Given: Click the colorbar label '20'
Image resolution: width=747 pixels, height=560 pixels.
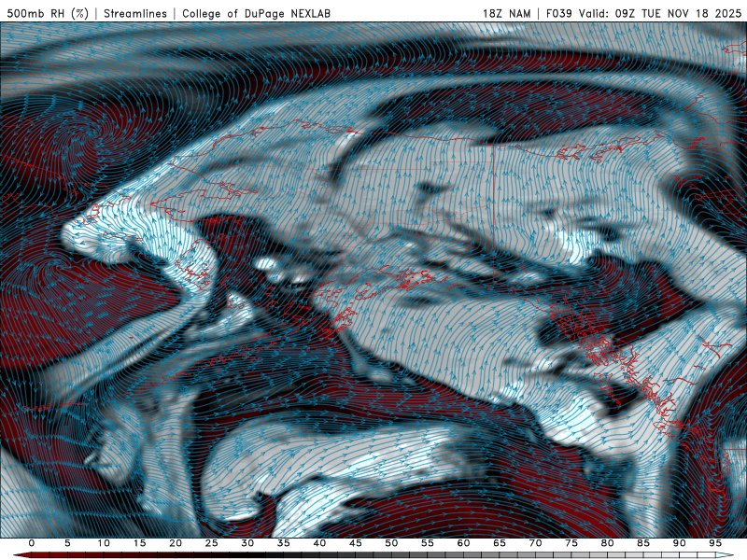Looking at the screenshot, I should tap(176, 543).
